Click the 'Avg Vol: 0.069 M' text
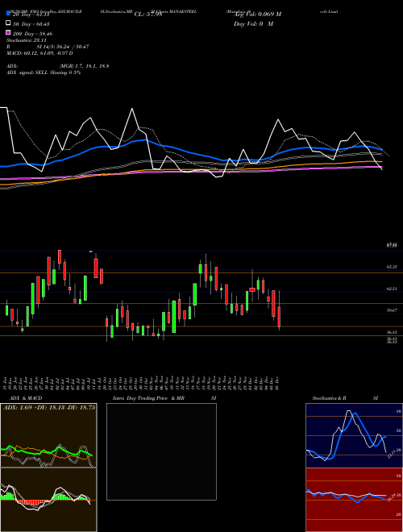 tap(257, 15)
